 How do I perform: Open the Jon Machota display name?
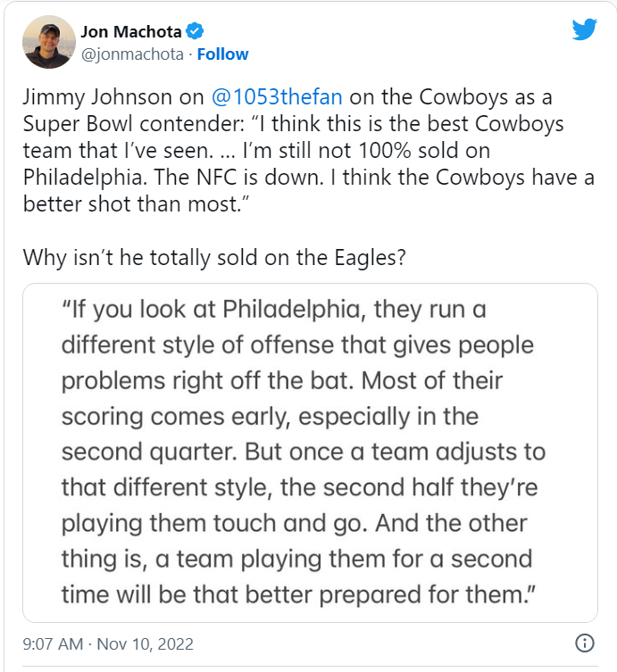(131, 32)
